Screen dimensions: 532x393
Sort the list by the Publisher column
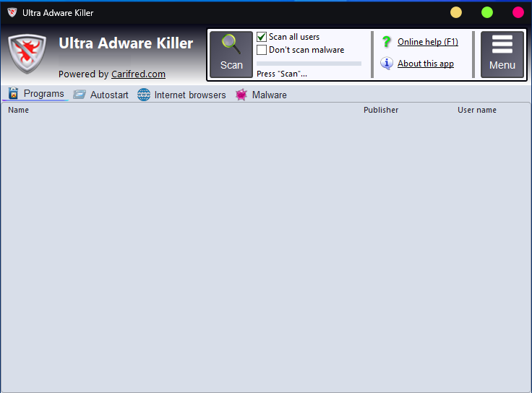click(381, 110)
